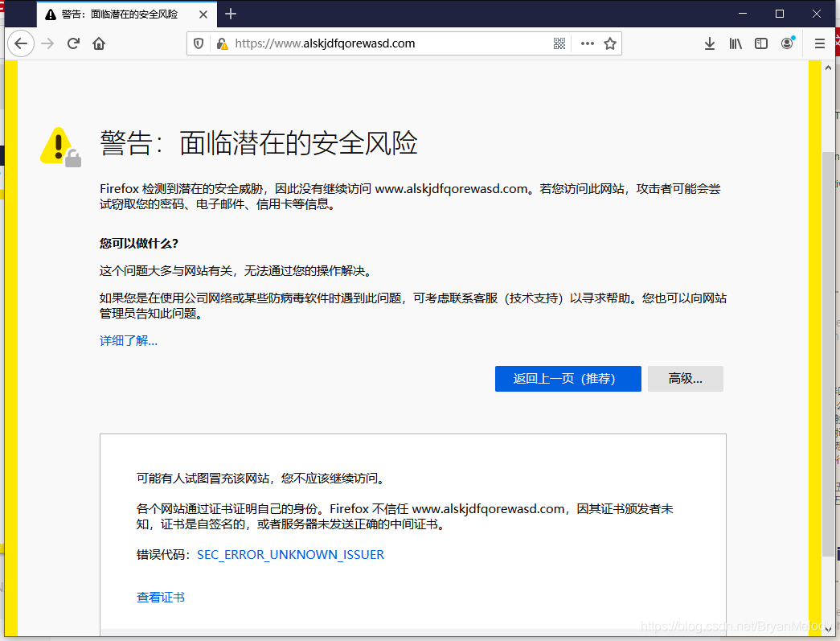This screenshot has width=840, height=641.
Task: Go back using the back arrow
Action: [21, 43]
